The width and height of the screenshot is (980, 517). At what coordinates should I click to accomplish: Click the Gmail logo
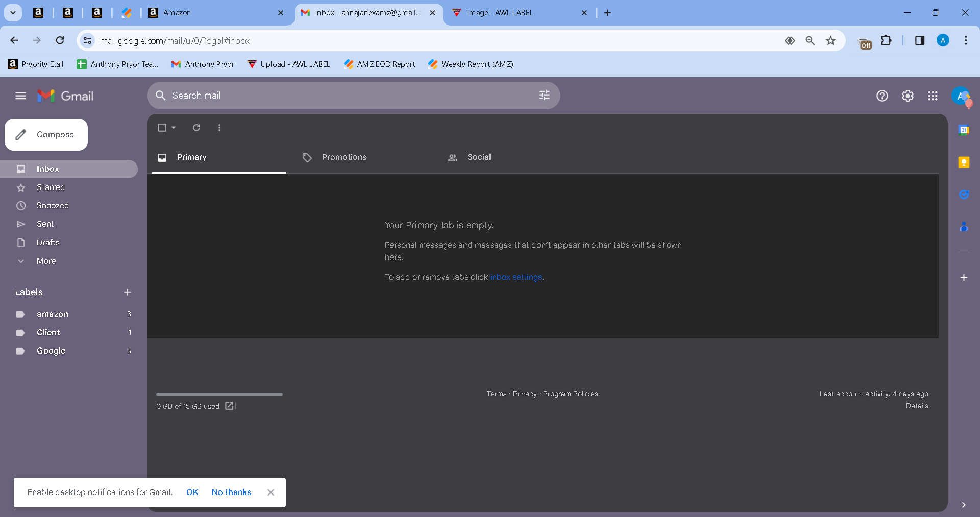click(x=65, y=96)
